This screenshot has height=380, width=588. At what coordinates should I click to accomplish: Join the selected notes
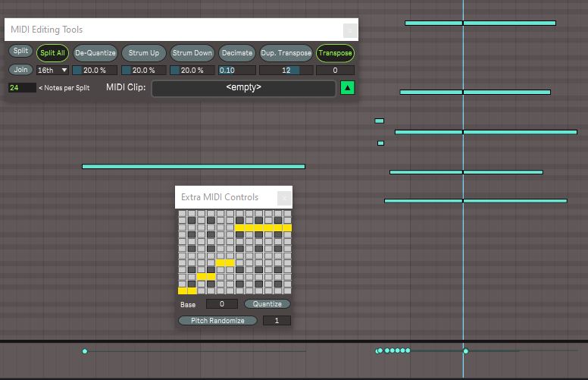[x=20, y=70]
